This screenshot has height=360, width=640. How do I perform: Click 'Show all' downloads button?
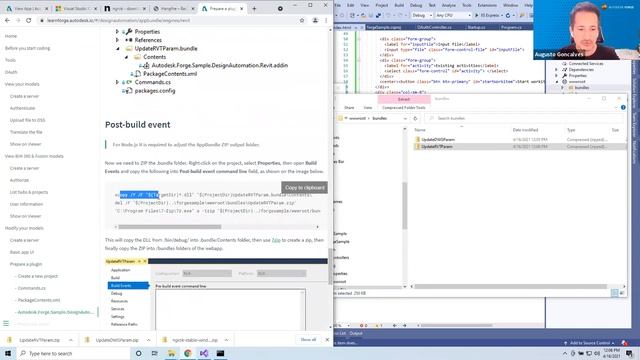308,340
